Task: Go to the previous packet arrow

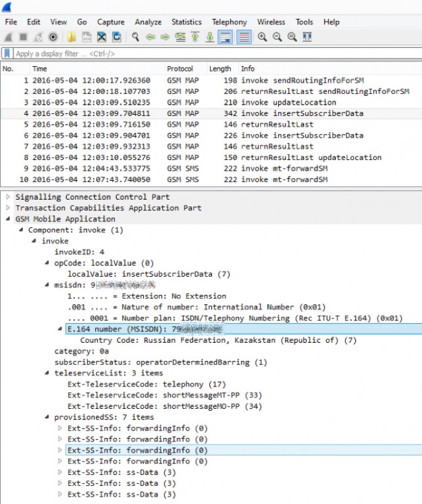Action: pyautogui.click(x=151, y=37)
